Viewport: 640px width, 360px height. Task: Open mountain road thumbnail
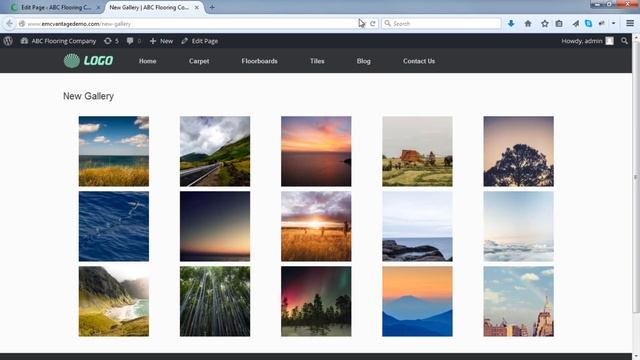coord(215,151)
